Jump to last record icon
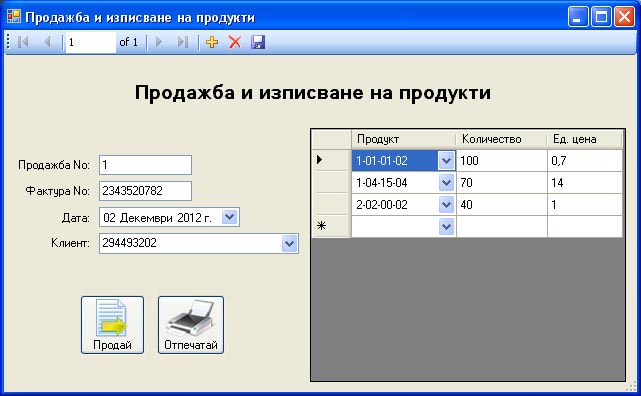Screen dimensions: 641x396 tap(183, 42)
